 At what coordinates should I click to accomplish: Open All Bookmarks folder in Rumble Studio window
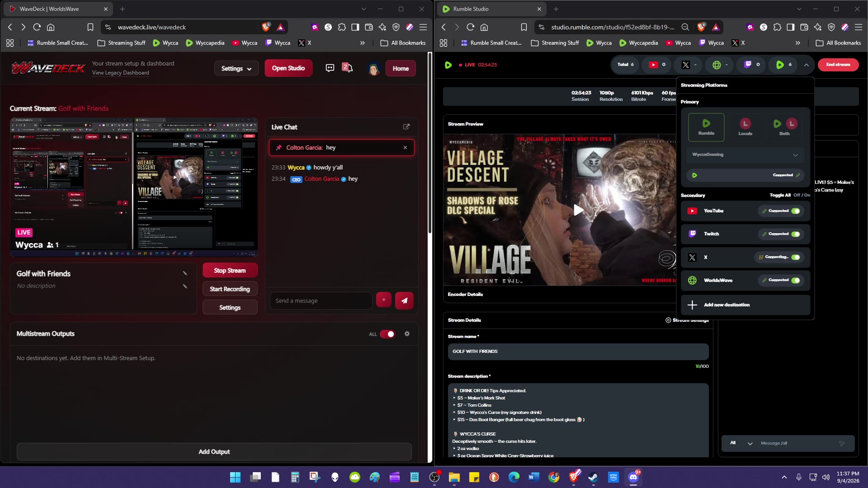click(839, 43)
